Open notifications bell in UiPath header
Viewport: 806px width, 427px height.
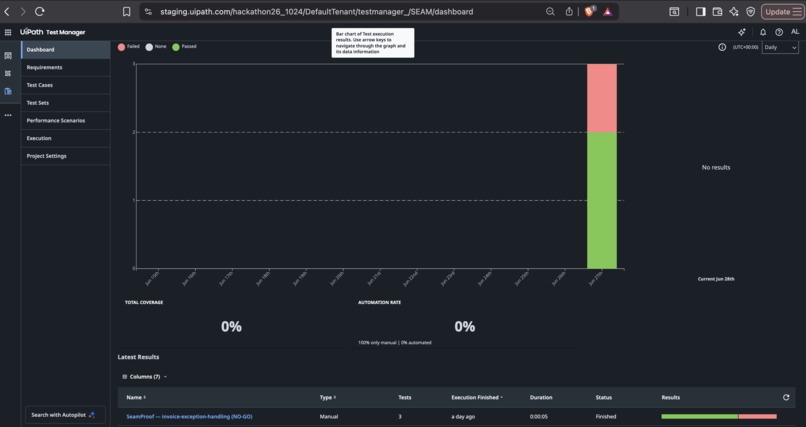pyautogui.click(x=763, y=32)
